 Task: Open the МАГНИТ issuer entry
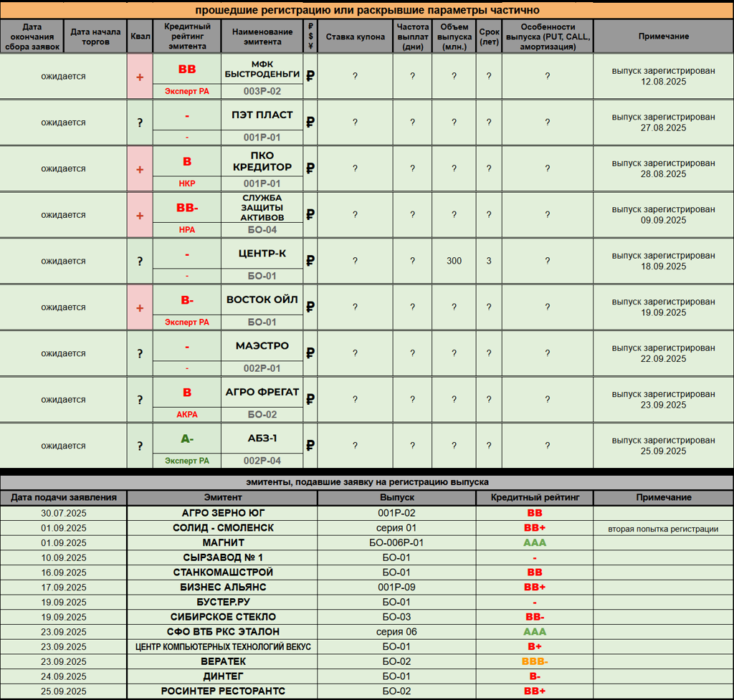224,542
